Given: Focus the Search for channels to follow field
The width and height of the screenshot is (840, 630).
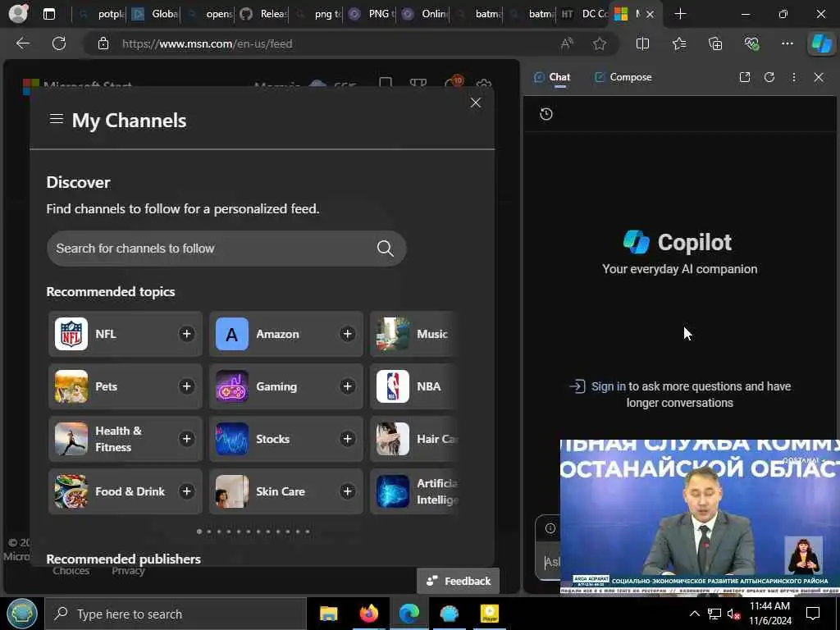Looking at the screenshot, I should [226, 249].
